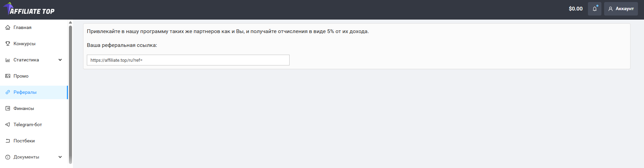Open the Финансы menu item
The width and height of the screenshot is (644, 168).
point(34,109)
